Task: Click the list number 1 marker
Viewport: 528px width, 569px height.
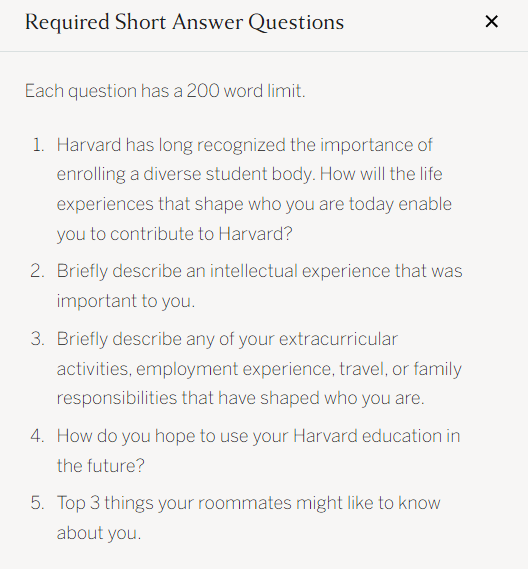Action: [x=38, y=145]
